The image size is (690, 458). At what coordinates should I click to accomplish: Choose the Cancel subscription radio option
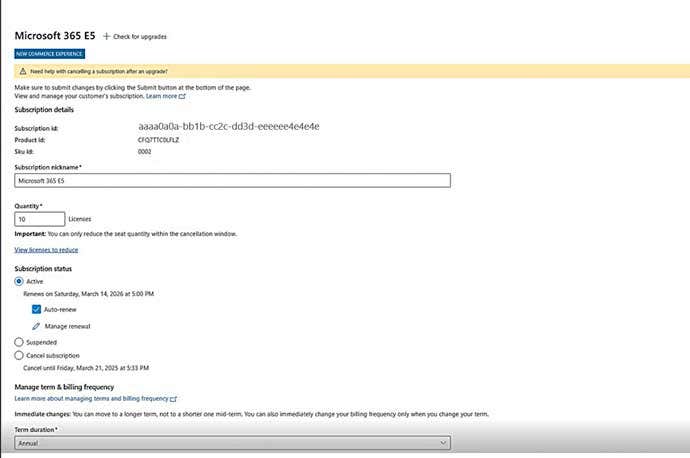tap(19, 355)
